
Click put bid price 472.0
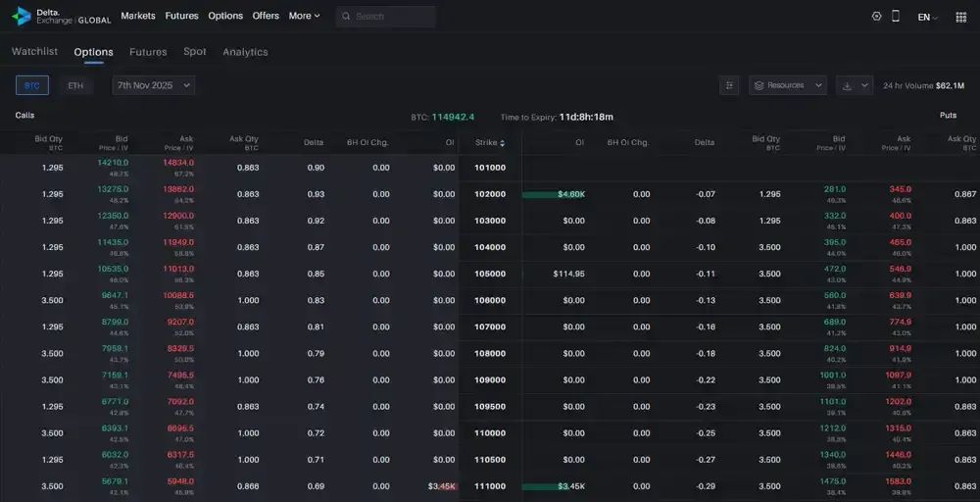point(835,269)
